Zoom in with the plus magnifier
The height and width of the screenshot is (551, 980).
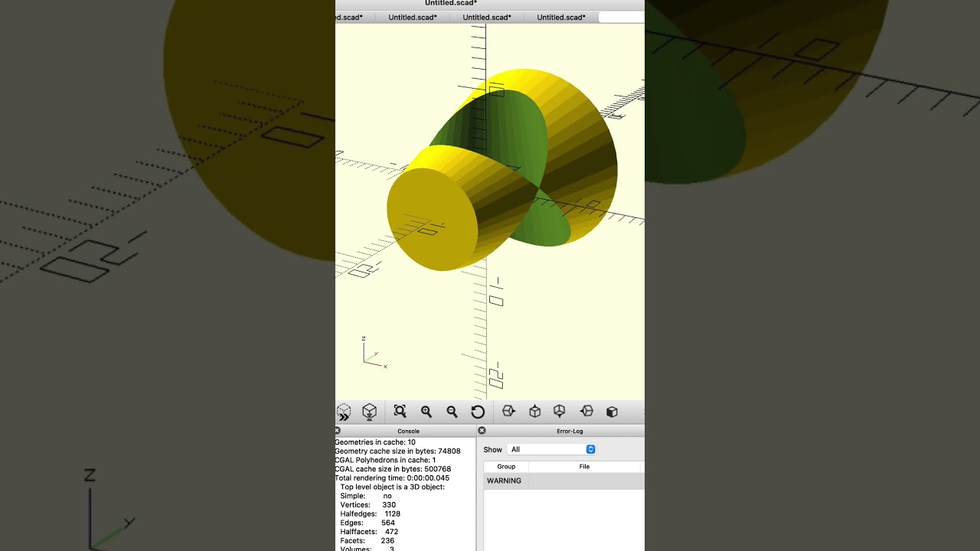pos(426,412)
